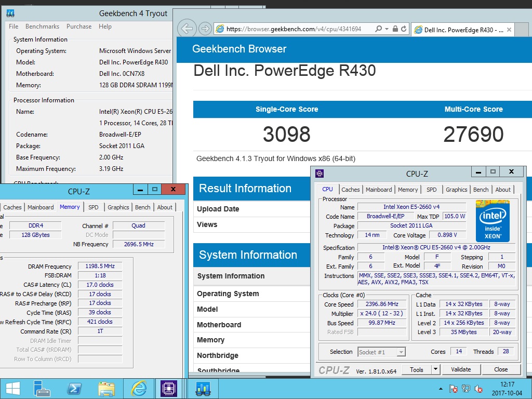
Task: Click the Geekbench Browser header link
Action: pyautogui.click(x=239, y=49)
